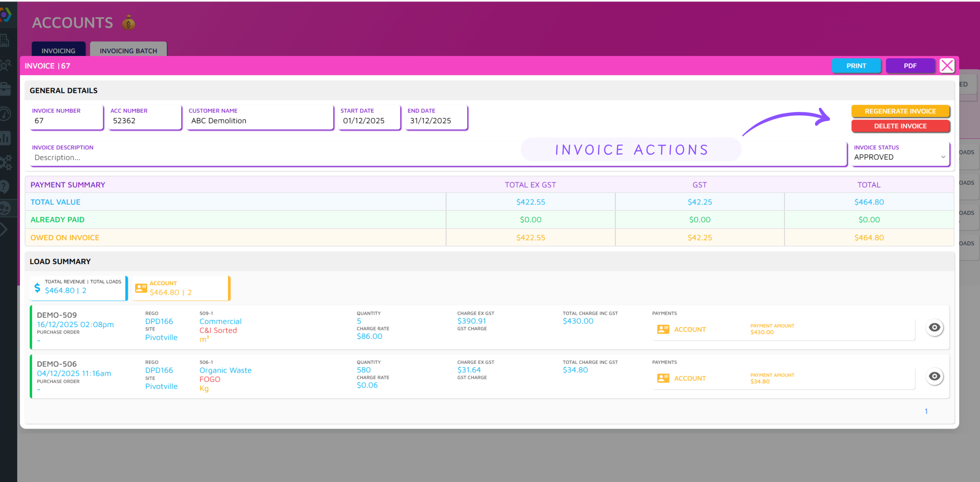The width and height of the screenshot is (980, 482).
Task: Click charge ex GST $390.91
Action: click(x=471, y=321)
